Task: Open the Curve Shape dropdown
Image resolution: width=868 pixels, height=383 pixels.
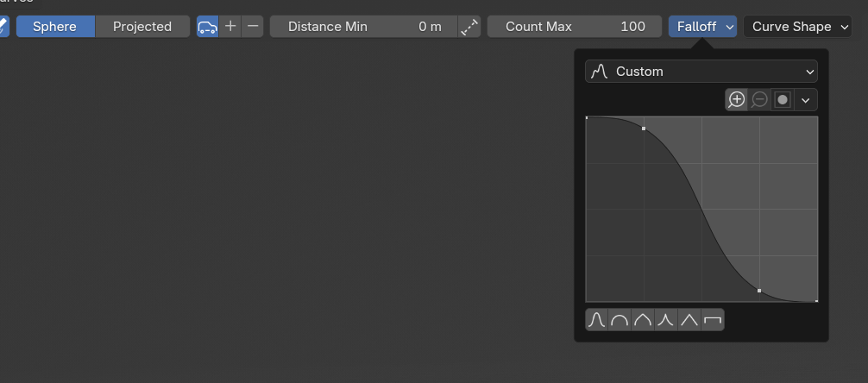Action: tap(797, 27)
